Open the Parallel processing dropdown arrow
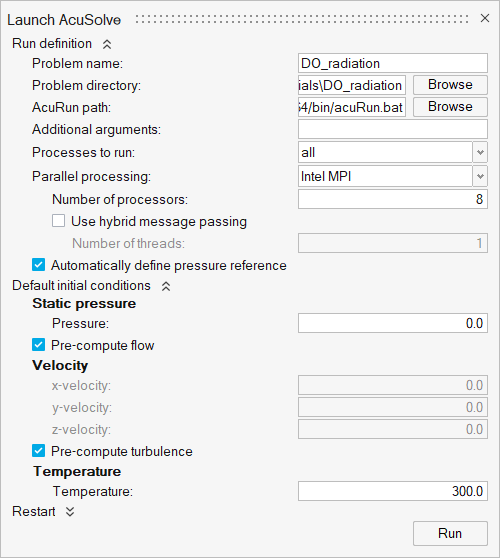This screenshot has height=558, width=500. 480,176
